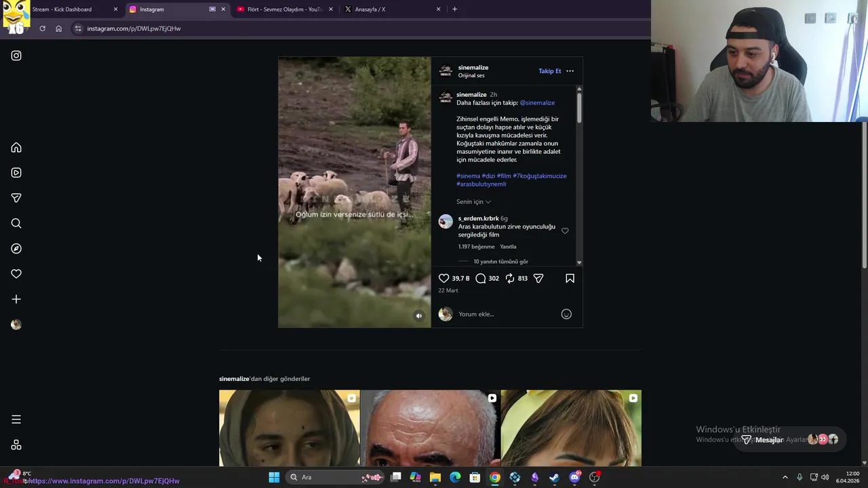868x488 pixels.
Task: Show all replies '10 yanıtın tümünü gör'
Action: (x=500, y=262)
